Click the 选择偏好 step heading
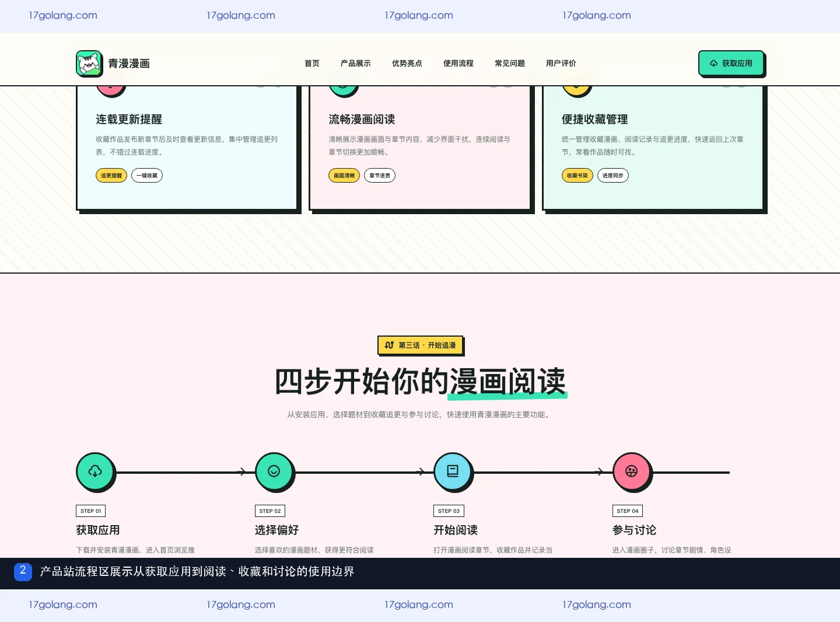 (276, 530)
